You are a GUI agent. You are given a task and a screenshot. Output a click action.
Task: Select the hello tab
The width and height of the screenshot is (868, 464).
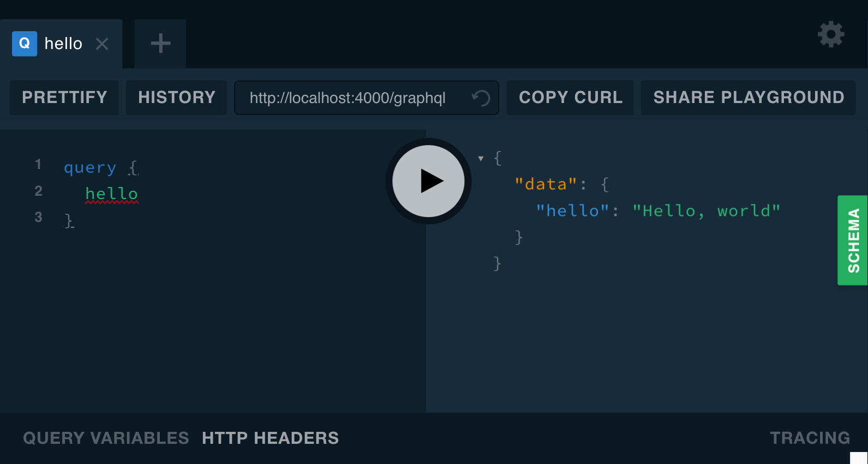(63, 44)
